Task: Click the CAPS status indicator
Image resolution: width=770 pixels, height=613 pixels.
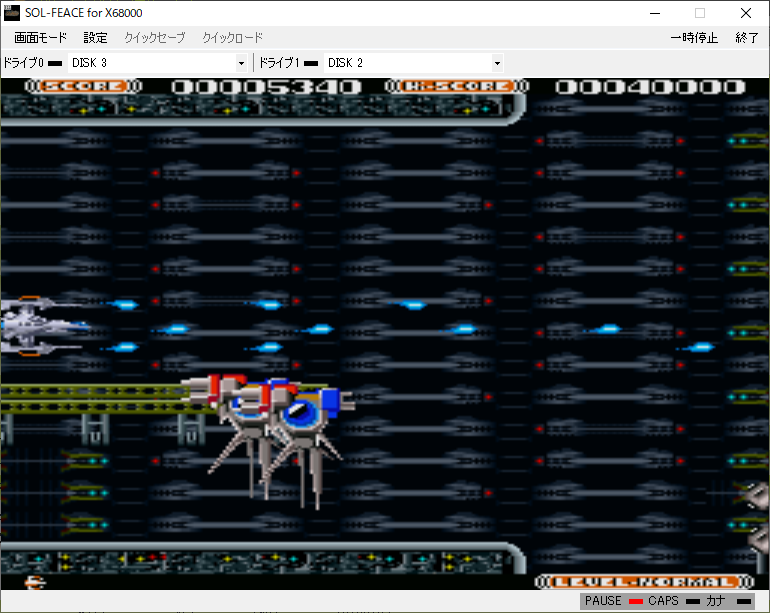Action: 693,602
